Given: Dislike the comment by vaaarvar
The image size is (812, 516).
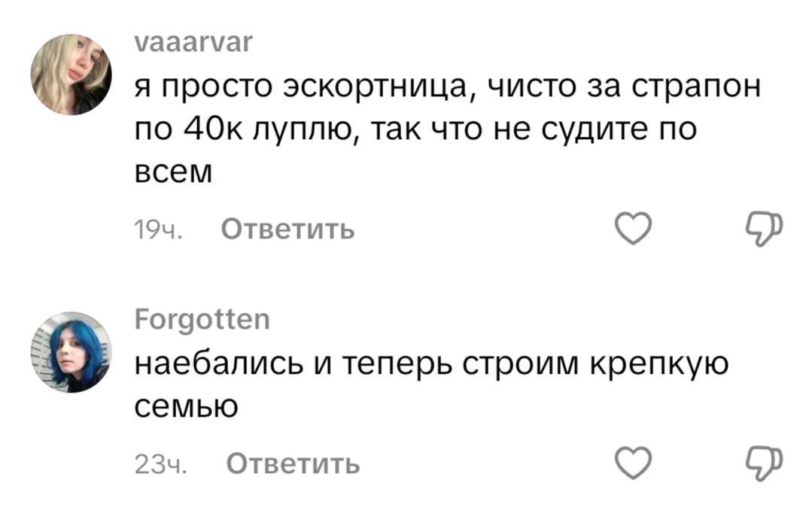Looking at the screenshot, I should click(x=765, y=229).
